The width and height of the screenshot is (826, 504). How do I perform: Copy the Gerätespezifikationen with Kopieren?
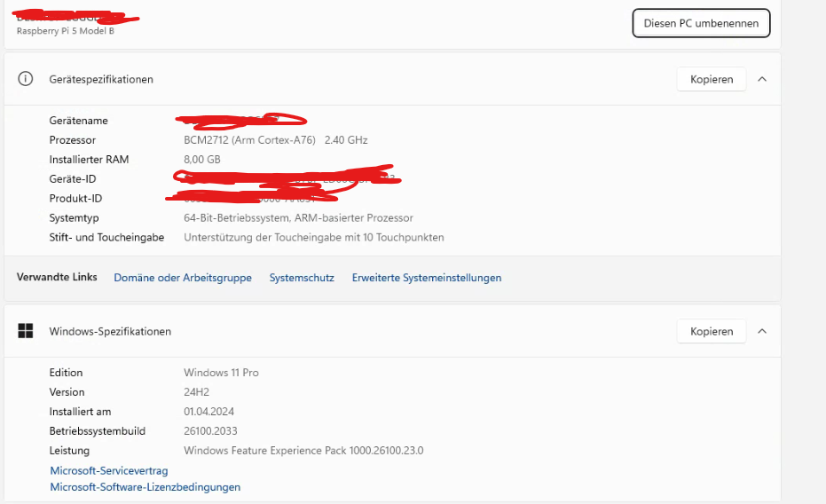coord(712,79)
